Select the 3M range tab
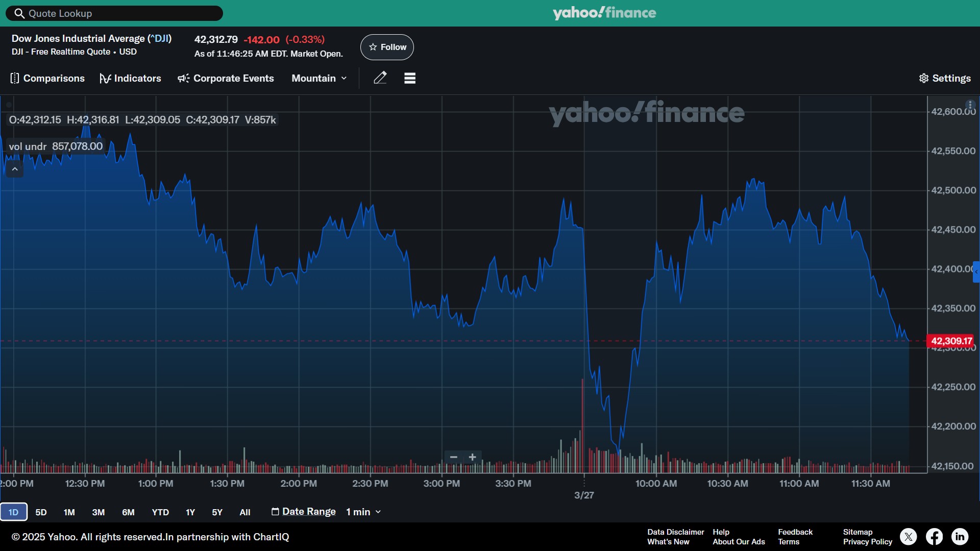 click(98, 512)
